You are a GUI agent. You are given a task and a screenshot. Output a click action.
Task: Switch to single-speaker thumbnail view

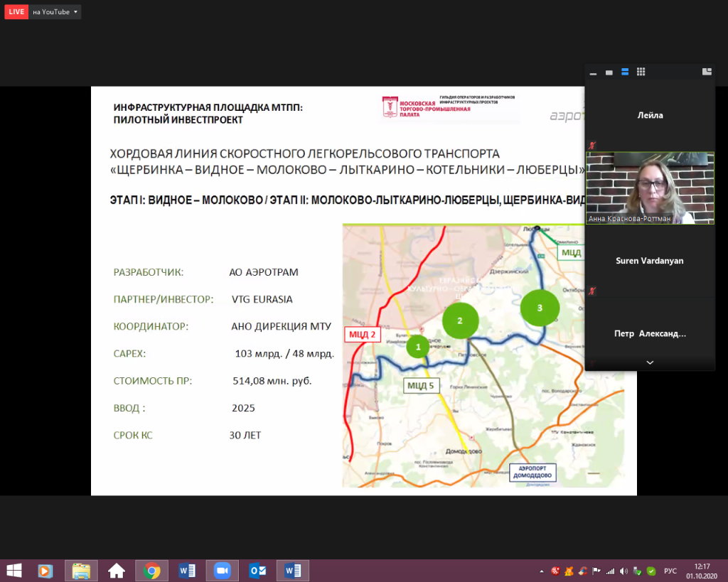click(x=609, y=72)
